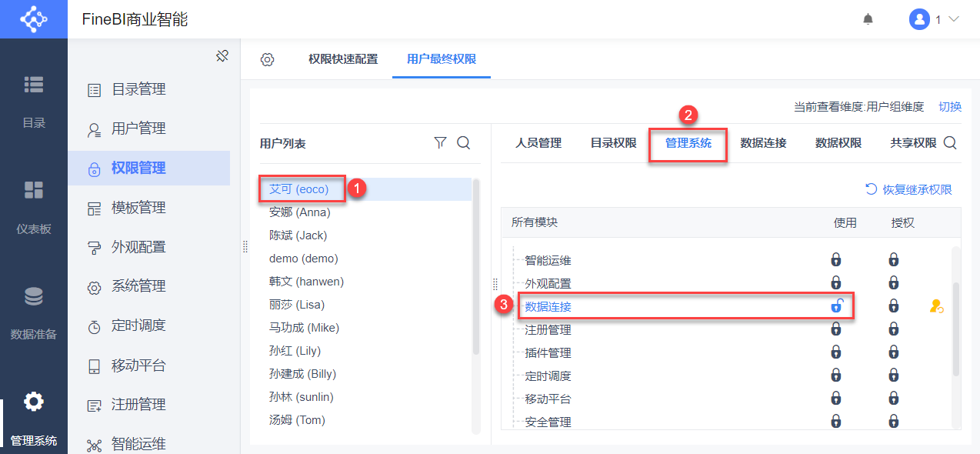The height and width of the screenshot is (454, 980).
Task: Open the 管理系统 permission tab
Action: (x=688, y=143)
